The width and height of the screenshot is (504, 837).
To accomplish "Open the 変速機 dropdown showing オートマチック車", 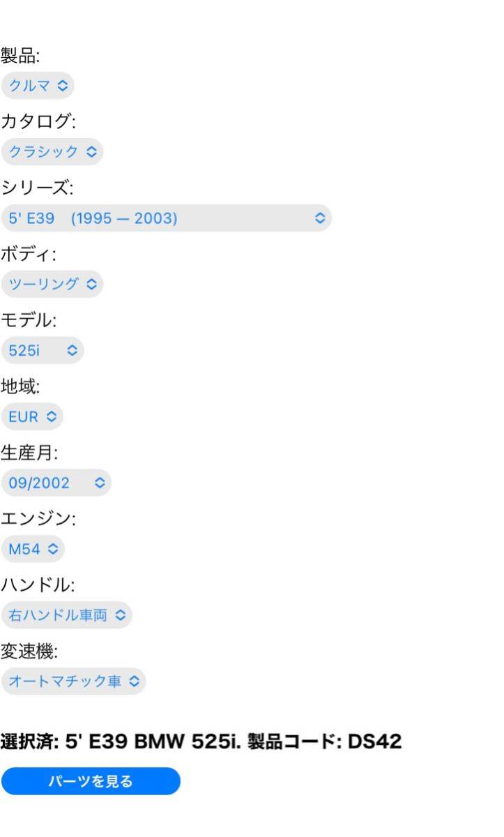I will tap(74, 681).
